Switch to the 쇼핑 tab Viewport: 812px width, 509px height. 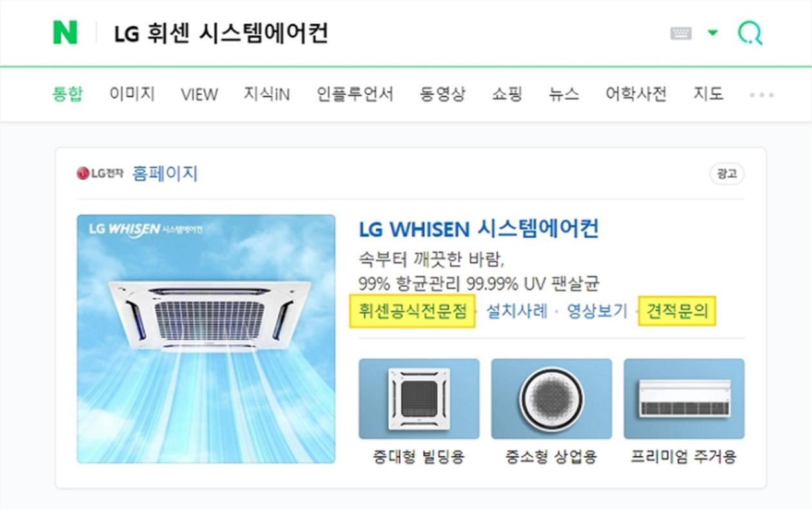507,94
